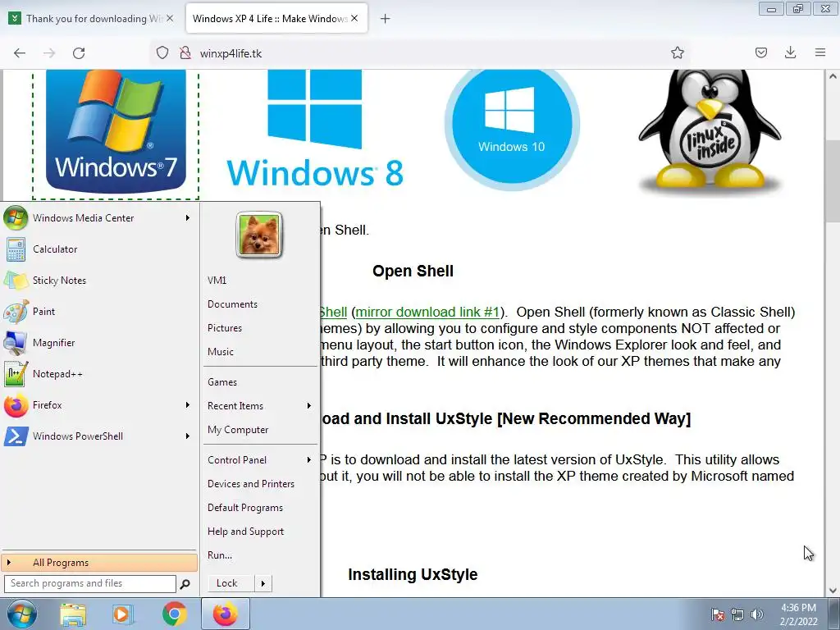Open the clock showing 4:36 PM
Viewport: 840px width, 630px height.
[x=798, y=614]
